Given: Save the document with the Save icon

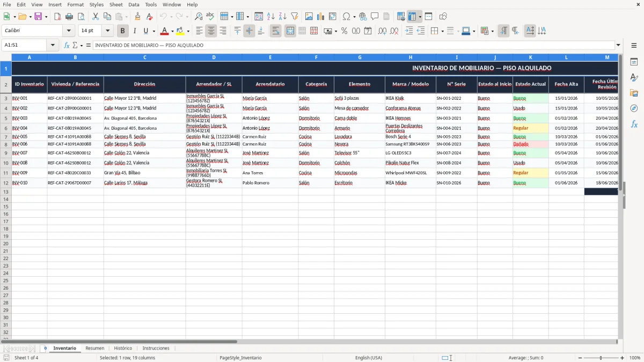Looking at the screenshot, I should tap(38, 17).
